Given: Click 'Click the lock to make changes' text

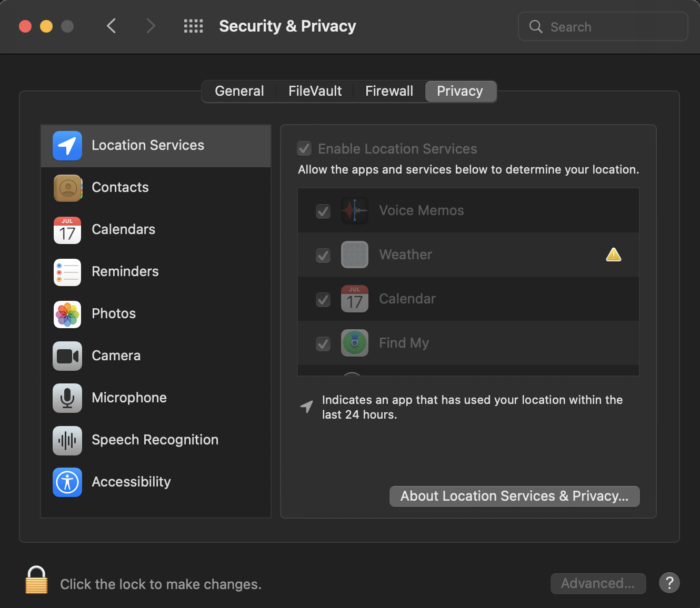Looking at the screenshot, I should (x=161, y=584).
